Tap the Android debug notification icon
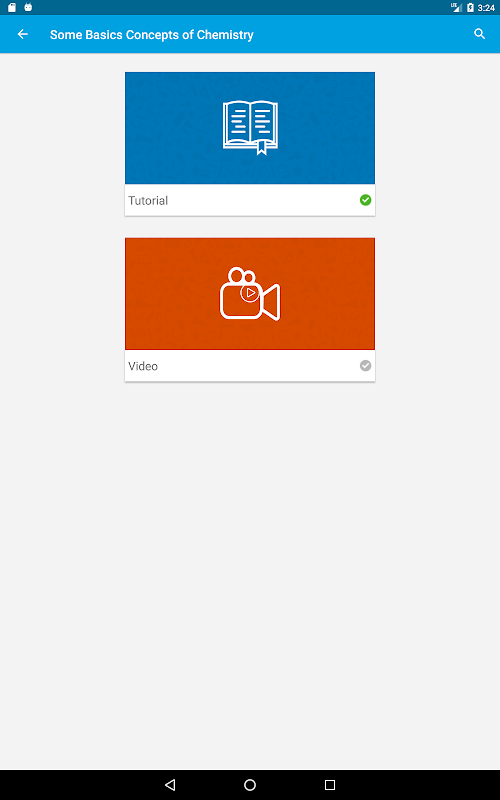 28,7
